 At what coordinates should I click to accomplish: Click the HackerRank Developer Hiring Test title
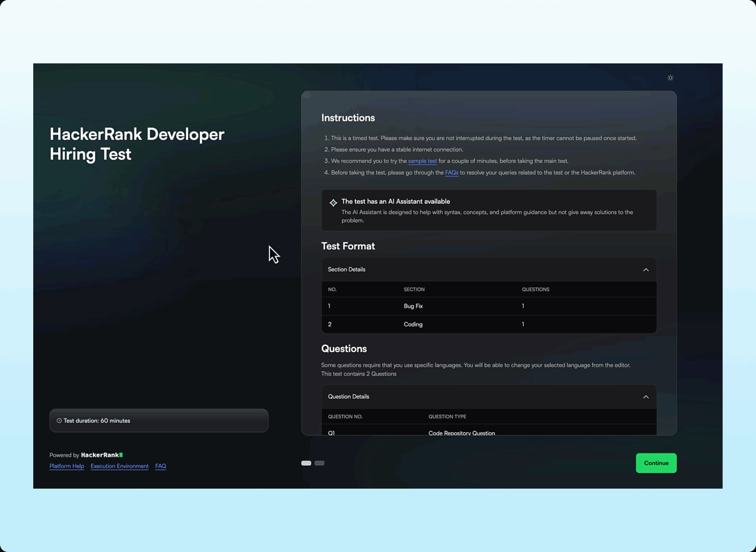(137, 144)
